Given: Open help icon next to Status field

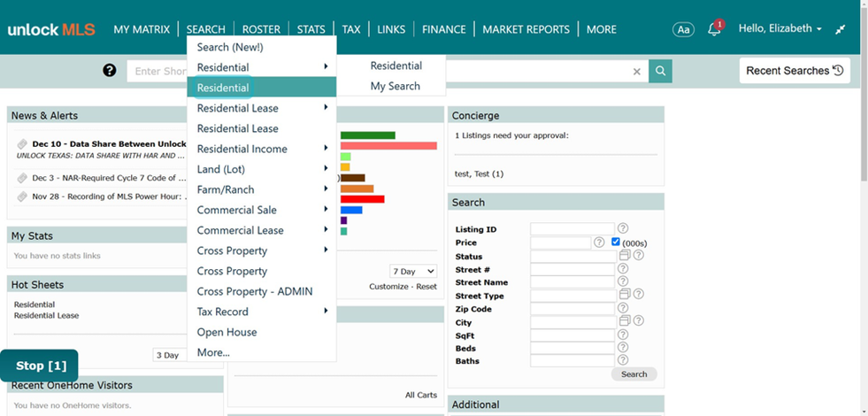Looking at the screenshot, I should 638,256.
